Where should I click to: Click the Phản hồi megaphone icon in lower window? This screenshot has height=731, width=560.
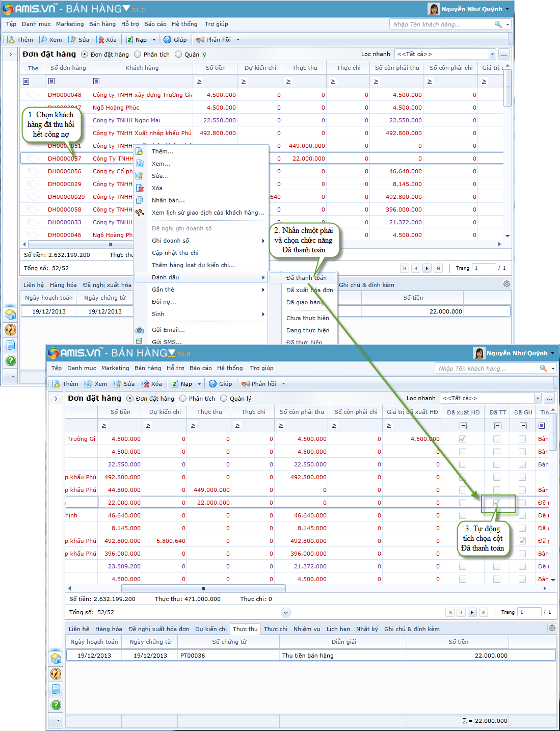point(246,384)
